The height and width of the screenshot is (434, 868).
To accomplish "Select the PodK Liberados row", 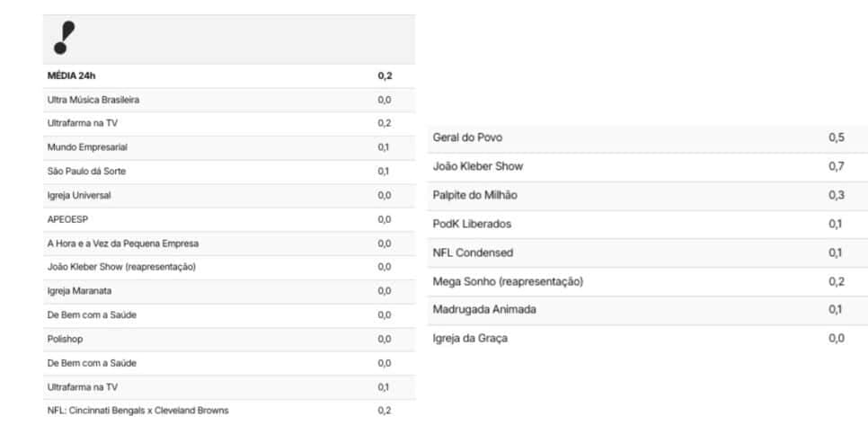I will pos(648,225).
